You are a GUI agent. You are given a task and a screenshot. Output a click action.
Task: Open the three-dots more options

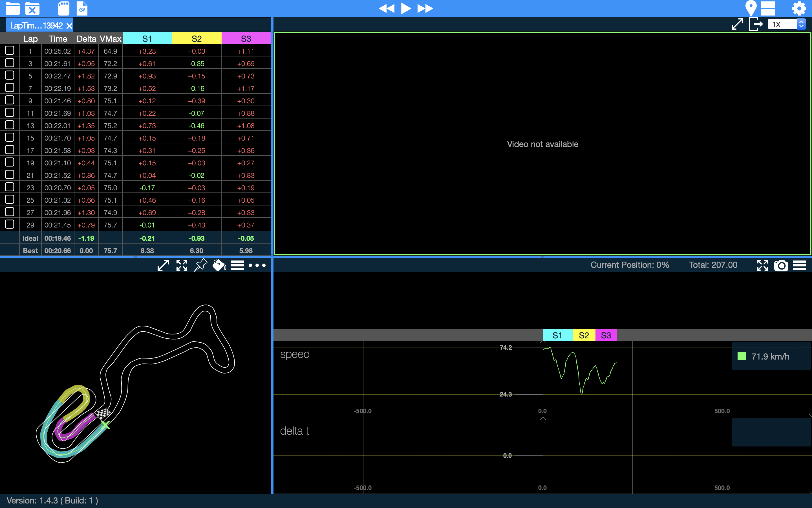257,265
